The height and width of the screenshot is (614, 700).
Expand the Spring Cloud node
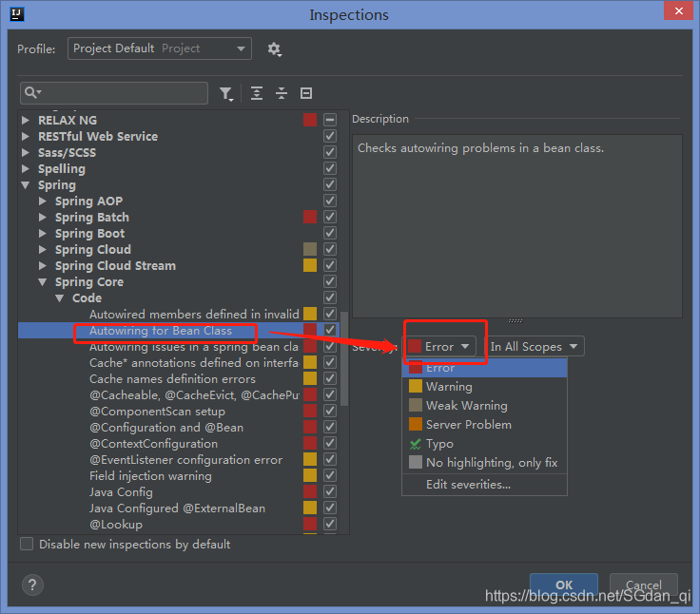point(43,249)
